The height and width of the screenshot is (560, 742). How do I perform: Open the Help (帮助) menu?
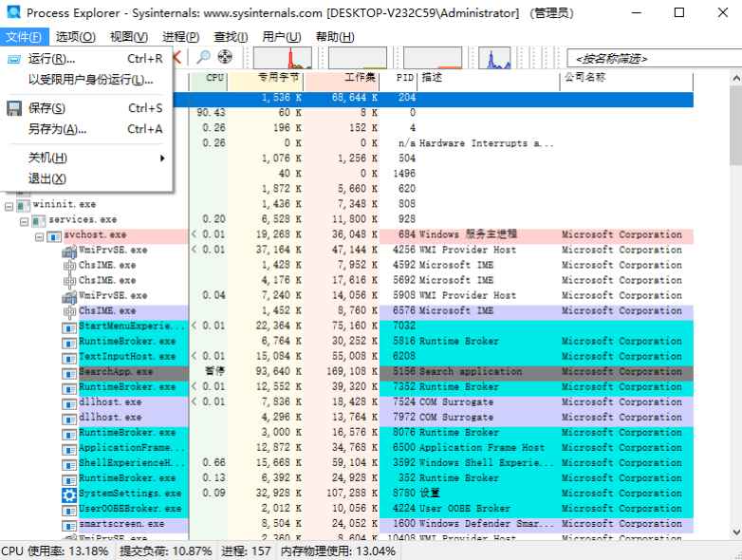pyautogui.click(x=335, y=36)
